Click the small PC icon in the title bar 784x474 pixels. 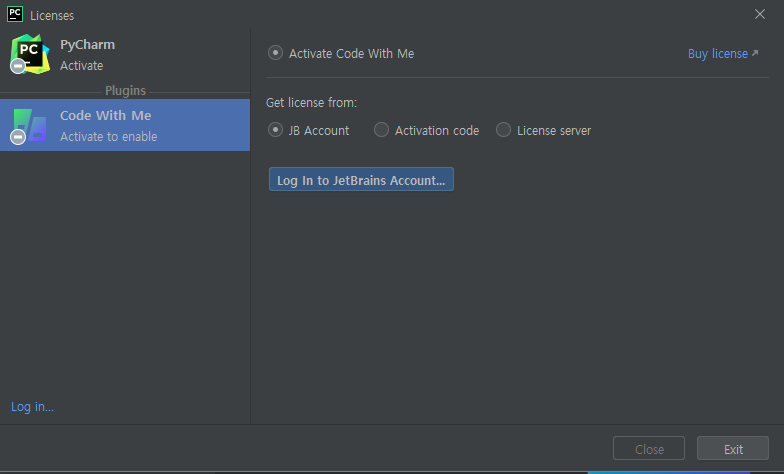(x=15, y=14)
